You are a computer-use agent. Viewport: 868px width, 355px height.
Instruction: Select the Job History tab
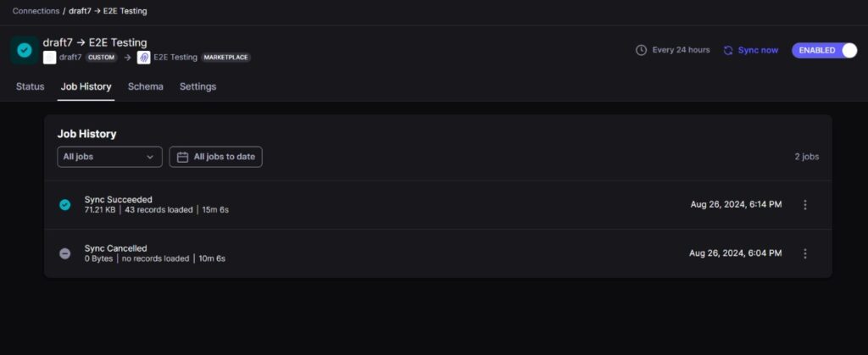86,86
